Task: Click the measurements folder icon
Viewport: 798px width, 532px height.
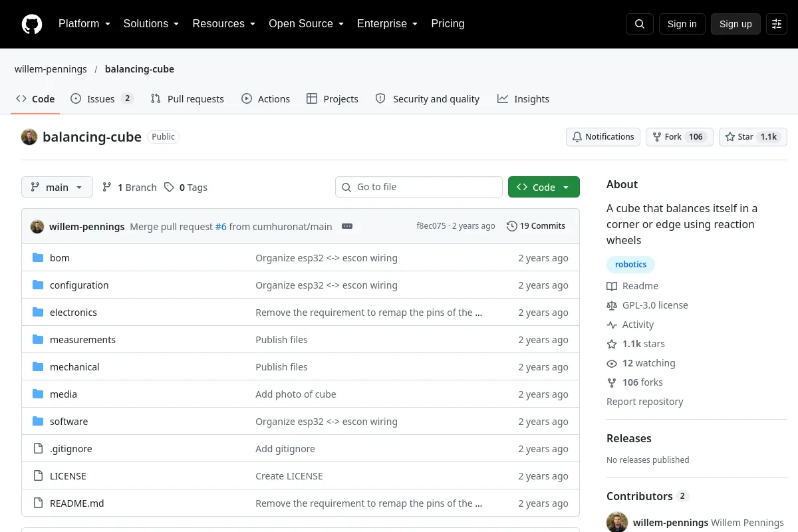Action: coord(38,340)
